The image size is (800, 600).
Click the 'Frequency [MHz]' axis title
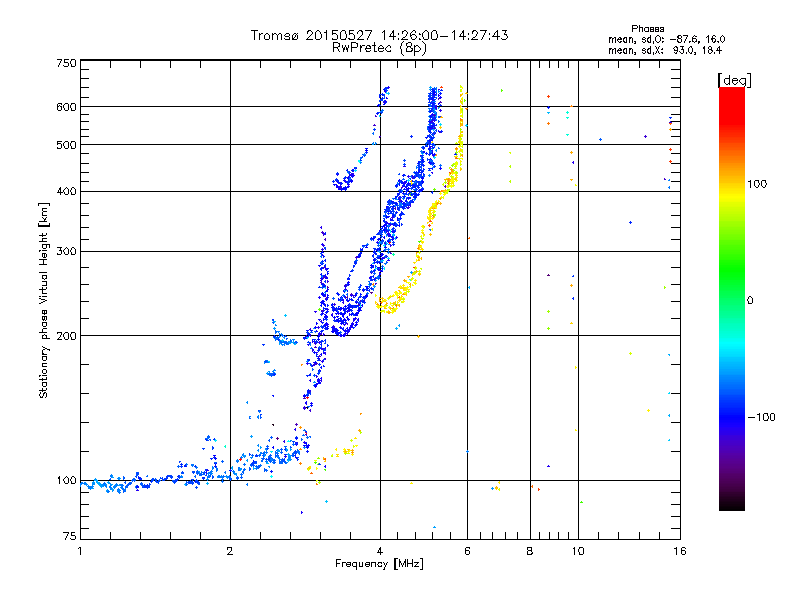click(379, 564)
